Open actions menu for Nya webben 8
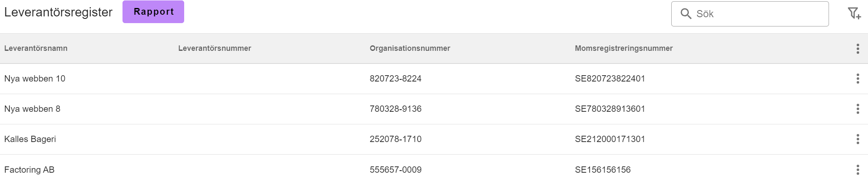This screenshot has width=868, height=179. click(858, 109)
